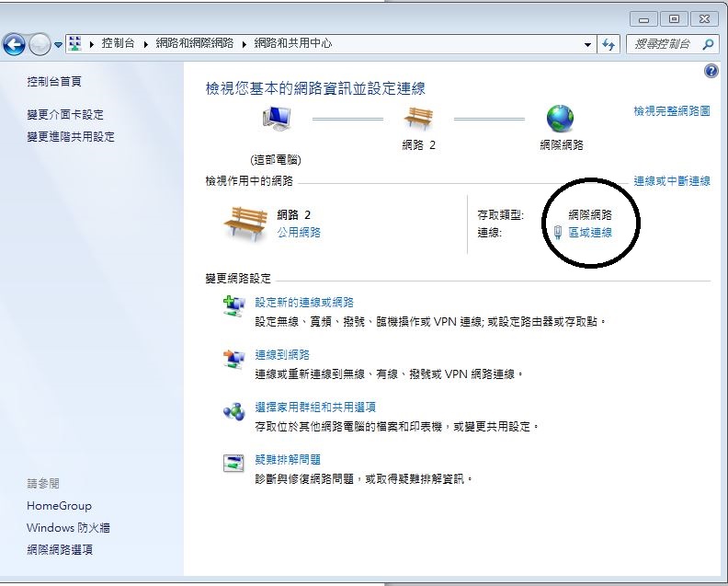Expand the breadcrumb arrow after 控制台
Screen dimensions: 728x586
145,44
